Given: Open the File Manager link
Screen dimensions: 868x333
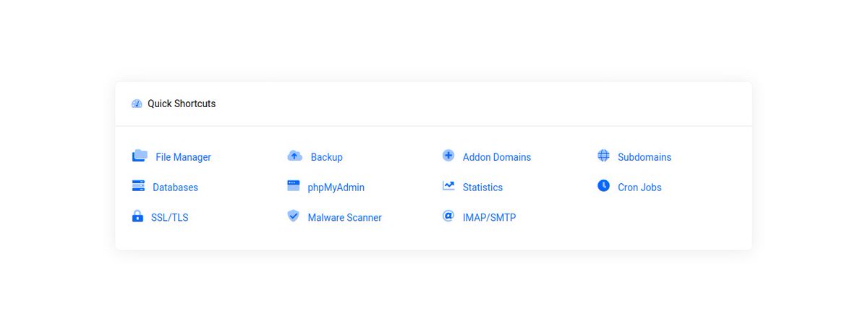Looking at the screenshot, I should pyautogui.click(x=183, y=157).
